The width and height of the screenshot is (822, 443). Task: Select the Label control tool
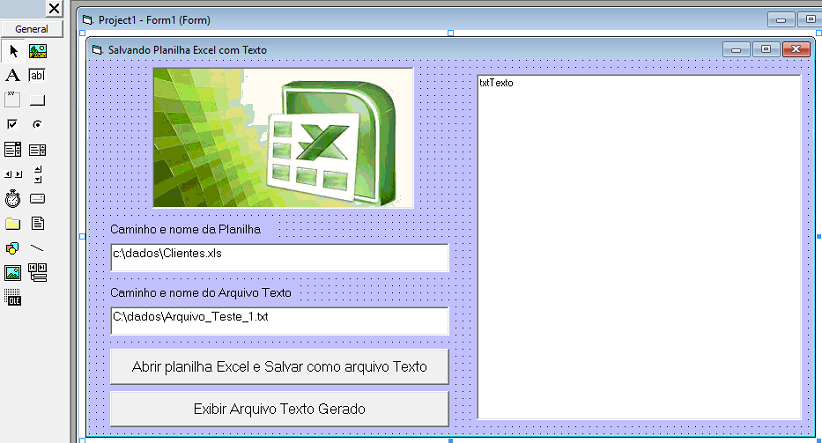click(x=13, y=75)
